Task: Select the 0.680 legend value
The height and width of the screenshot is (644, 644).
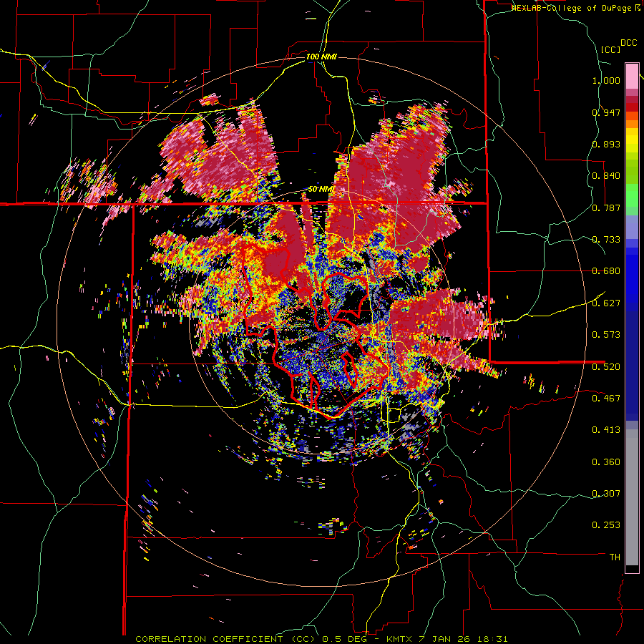Action: pyautogui.click(x=606, y=271)
